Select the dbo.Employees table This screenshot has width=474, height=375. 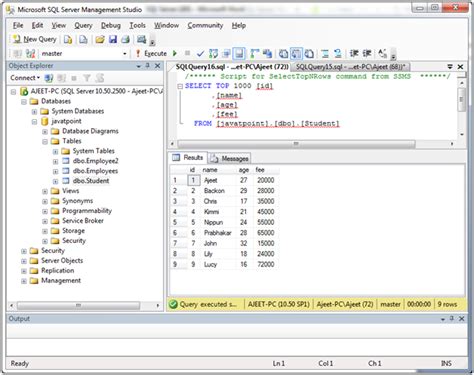point(95,171)
